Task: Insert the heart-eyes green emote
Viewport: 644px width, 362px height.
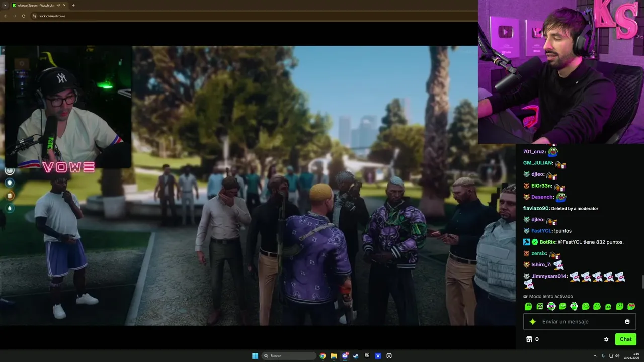Action: pos(631,306)
